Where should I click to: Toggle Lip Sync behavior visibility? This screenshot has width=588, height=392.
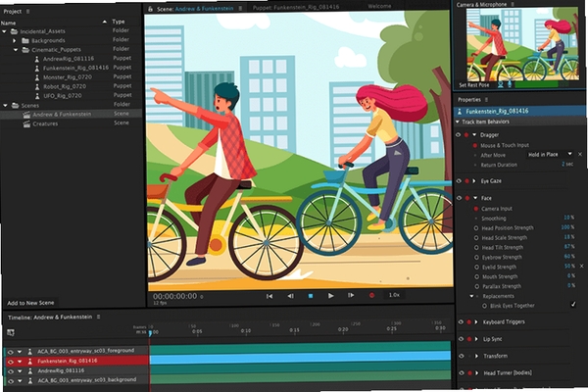[461, 339]
